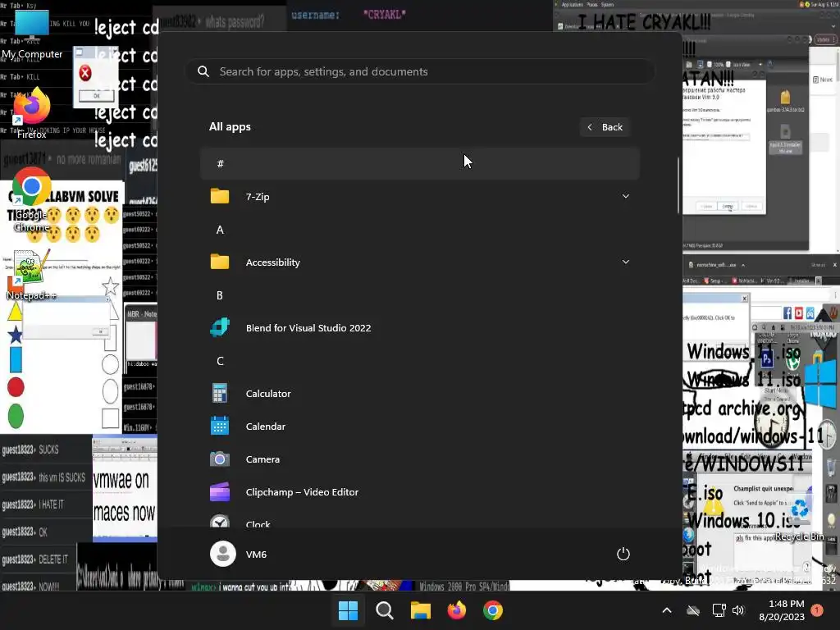Screen dimensions: 840x630
Task: Select My Computer desktop icon
Action: 32,34
